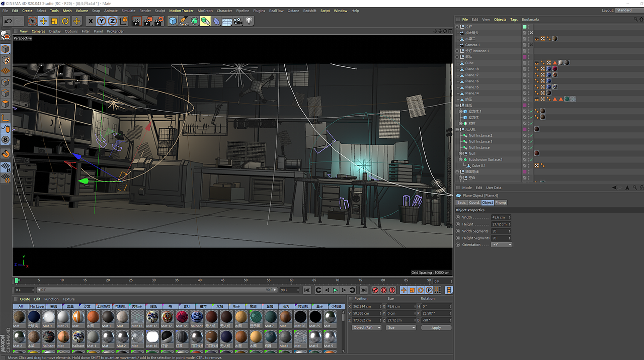Click the Light bulb object icon
Screen dimensions: 644x360
click(x=249, y=21)
